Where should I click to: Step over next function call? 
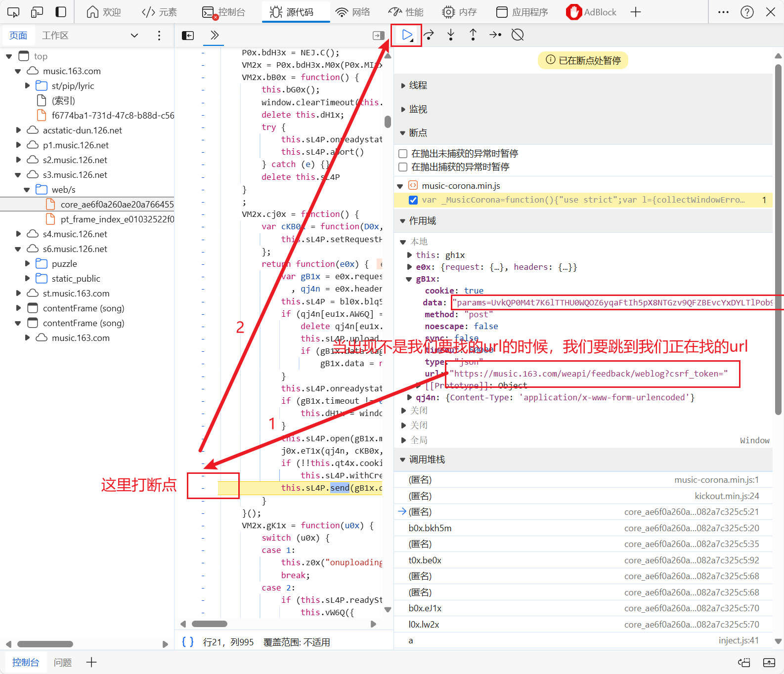[x=429, y=35]
